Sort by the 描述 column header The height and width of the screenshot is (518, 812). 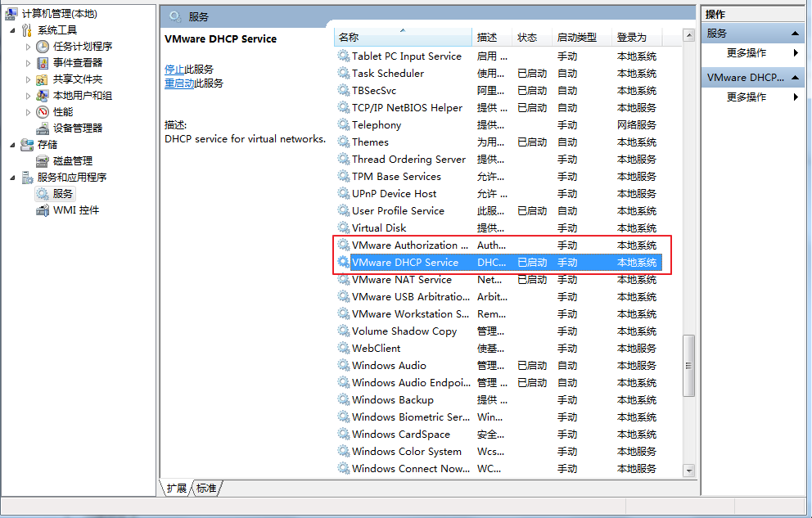(x=492, y=38)
